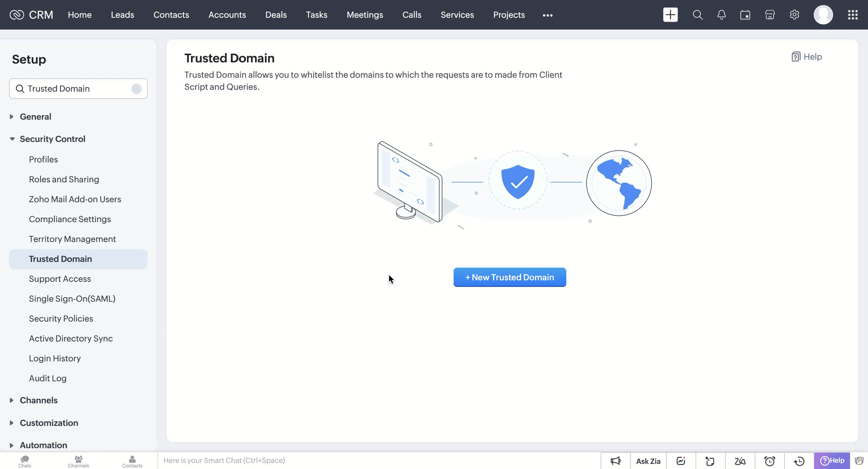
Task: Open the marketplace store icon
Action: coord(770,15)
